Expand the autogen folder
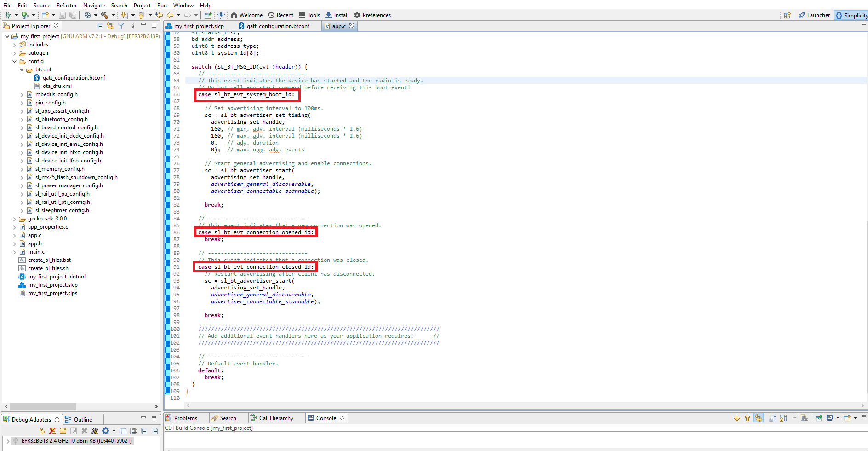The width and height of the screenshot is (868, 451). click(14, 53)
